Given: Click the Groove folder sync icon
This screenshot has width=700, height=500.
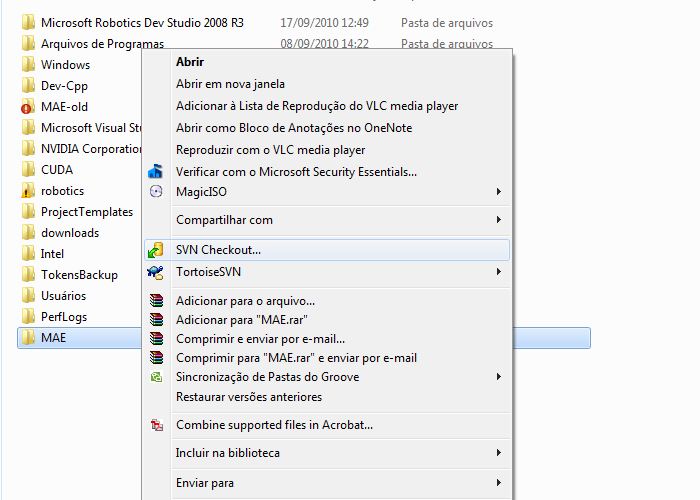Looking at the screenshot, I should point(156,377).
